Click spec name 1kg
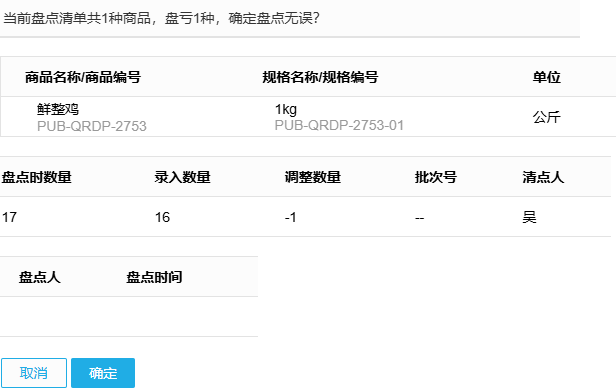Image resolution: width=616 pixels, height=390 pixels. coord(286,109)
